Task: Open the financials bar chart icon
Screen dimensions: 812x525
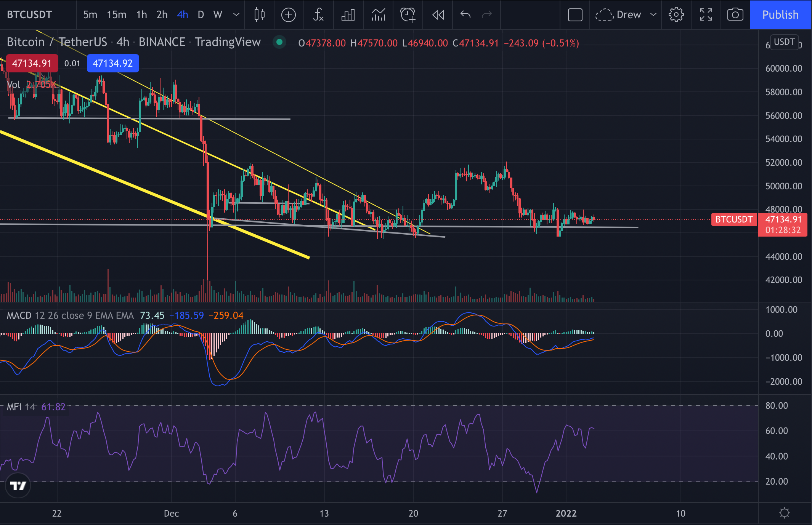Action: [348, 15]
